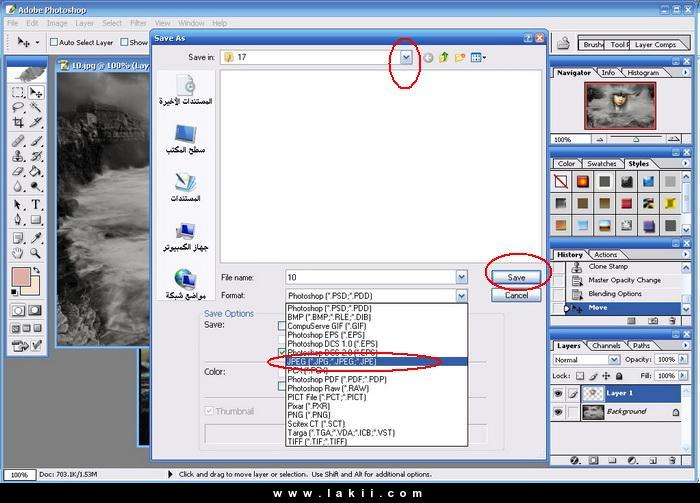This screenshot has height=503, width=700.
Task: Toggle lock all icon in Layers panel
Action: [619, 376]
